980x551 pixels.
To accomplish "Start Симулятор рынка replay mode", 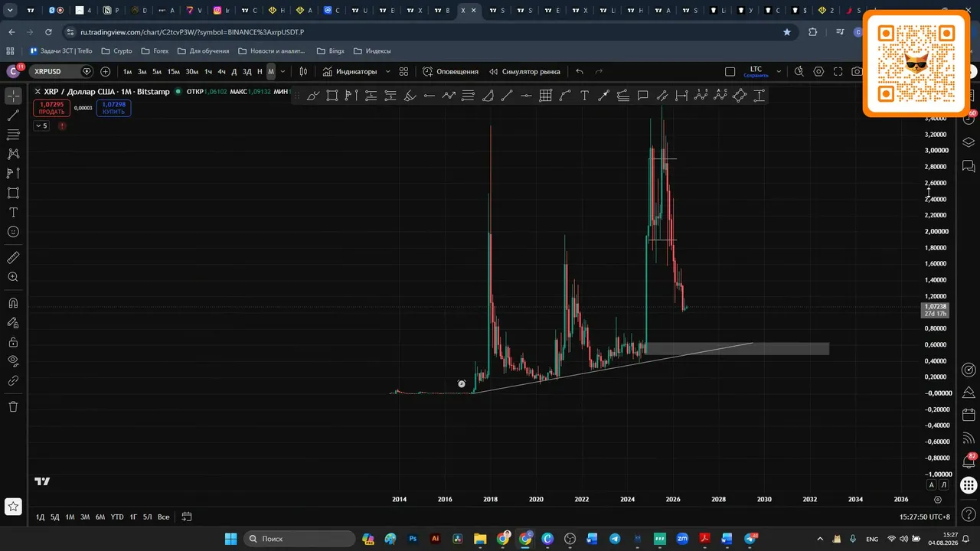I will (524, 71).
